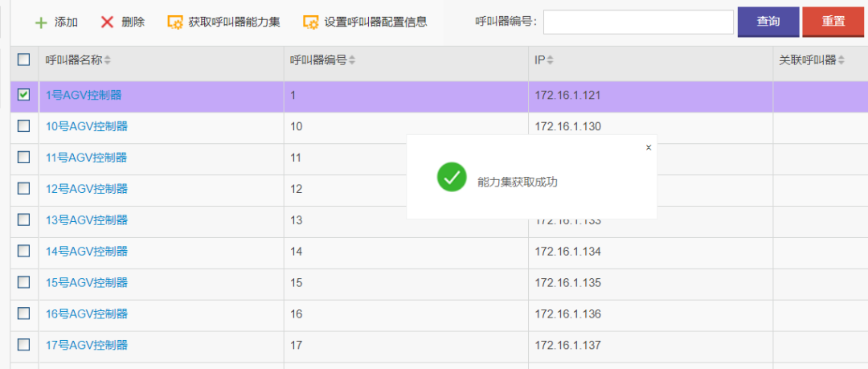The width and height of the screenshot is (868, 369).
Task: Click the 删除 toolbar button
Action: pos(123,23)
